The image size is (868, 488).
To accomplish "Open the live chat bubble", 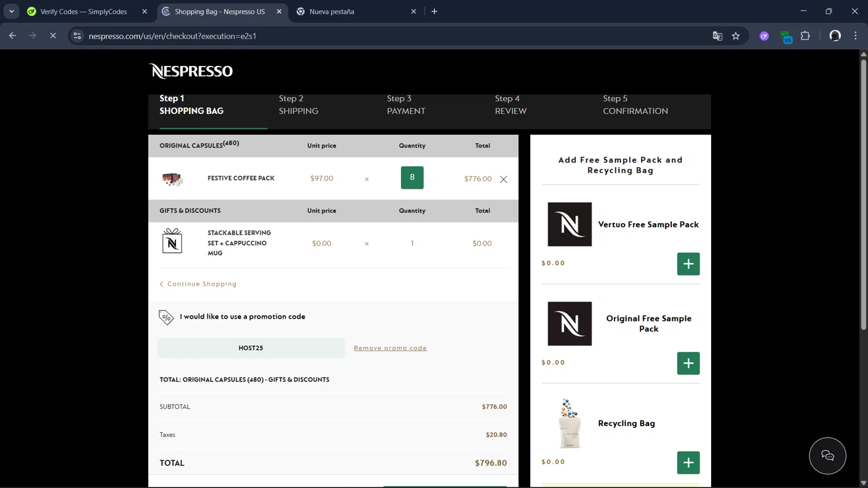I will point(827,456).
